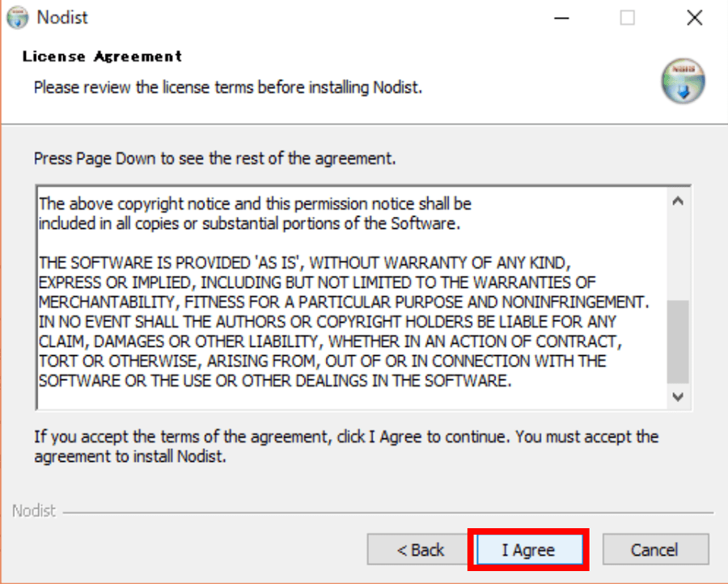The image size is (728, 584).
Task: Click the License Agreement heading
Action: point(102,57)
